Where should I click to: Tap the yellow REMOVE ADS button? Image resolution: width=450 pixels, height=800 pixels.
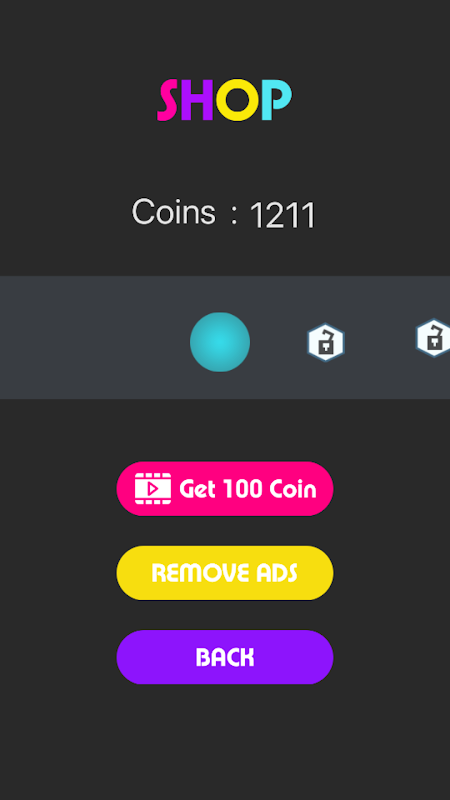coord(225,573)
